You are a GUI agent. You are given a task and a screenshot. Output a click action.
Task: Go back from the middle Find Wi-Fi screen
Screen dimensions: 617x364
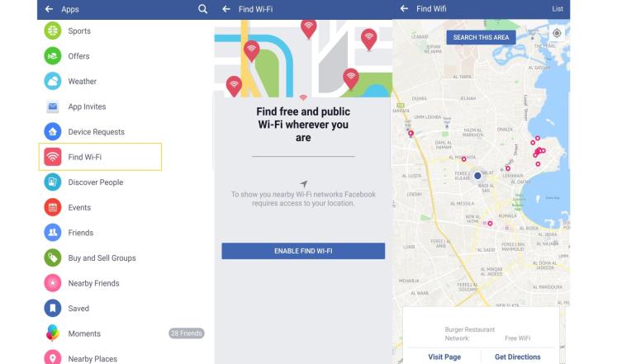[226, 9]
